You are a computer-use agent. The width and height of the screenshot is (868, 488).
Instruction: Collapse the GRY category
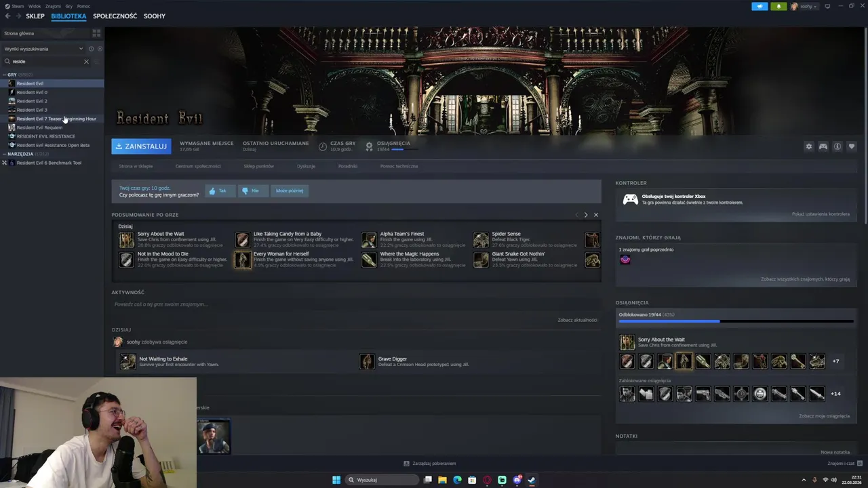click(5, 75)
